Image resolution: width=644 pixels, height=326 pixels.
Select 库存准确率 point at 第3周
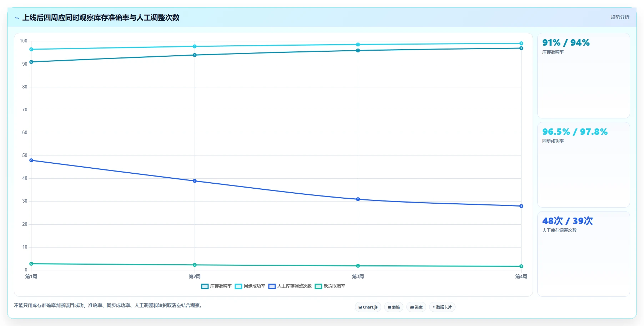(358, 51)
